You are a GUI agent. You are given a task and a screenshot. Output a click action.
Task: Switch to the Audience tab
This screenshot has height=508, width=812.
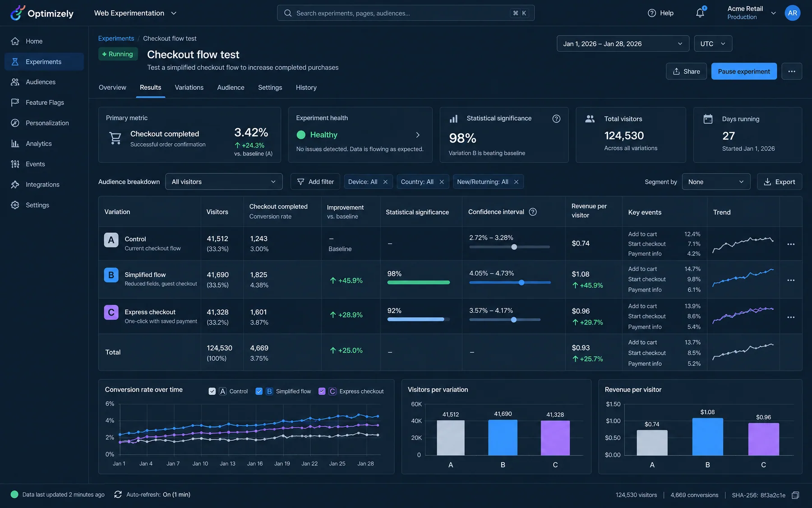[231, 88]
